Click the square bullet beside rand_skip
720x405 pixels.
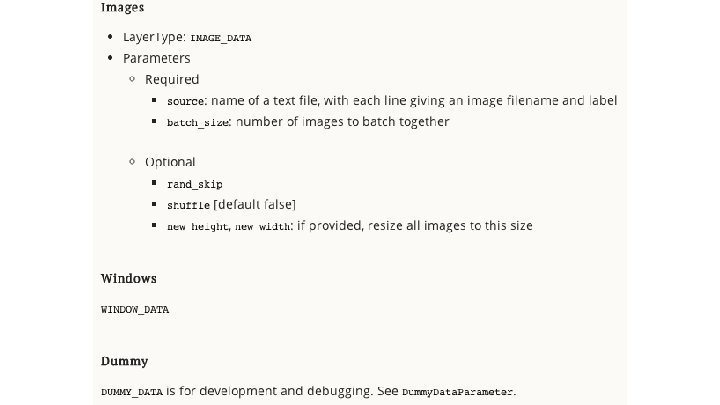154,183
